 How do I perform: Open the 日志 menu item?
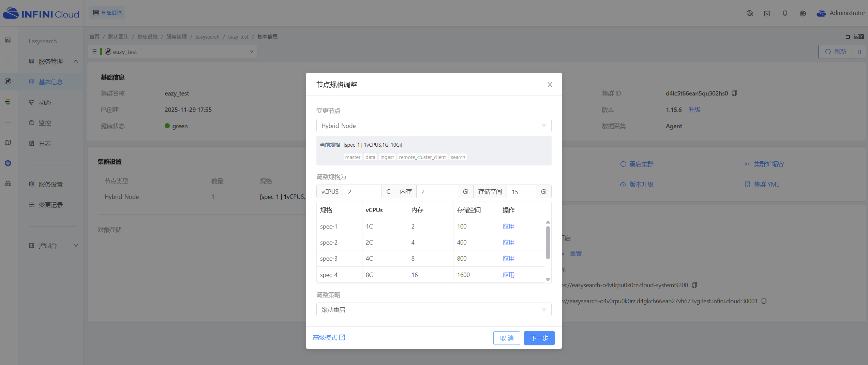click(51, 143)
